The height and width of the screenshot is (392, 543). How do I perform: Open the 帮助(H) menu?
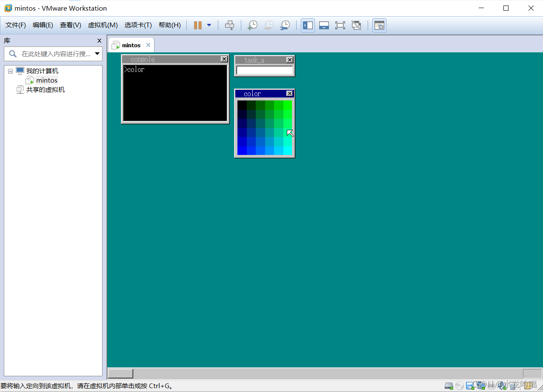coord(170,25)
